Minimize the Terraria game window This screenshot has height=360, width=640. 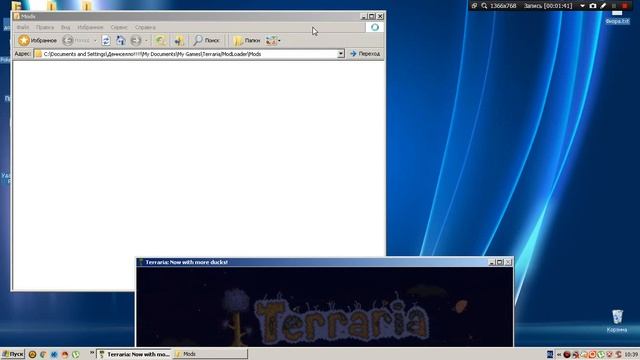pyautogui.click(x=492, y=262)
